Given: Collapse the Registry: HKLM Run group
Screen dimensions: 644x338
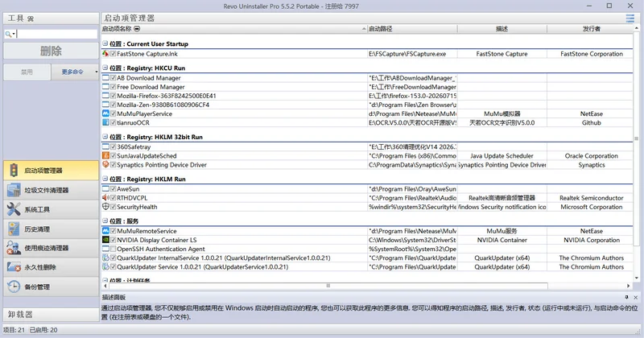Looking at the screenshot, I should 105,179.
